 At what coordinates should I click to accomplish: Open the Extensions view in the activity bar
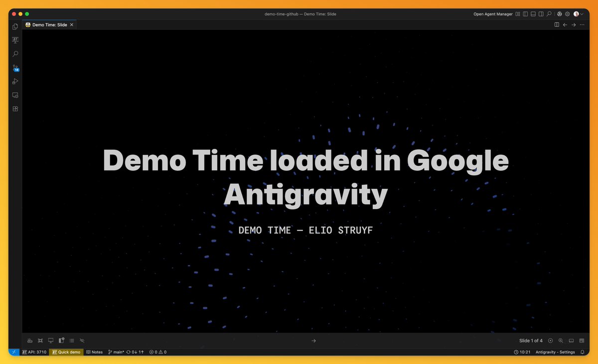[x=15, y=109]
